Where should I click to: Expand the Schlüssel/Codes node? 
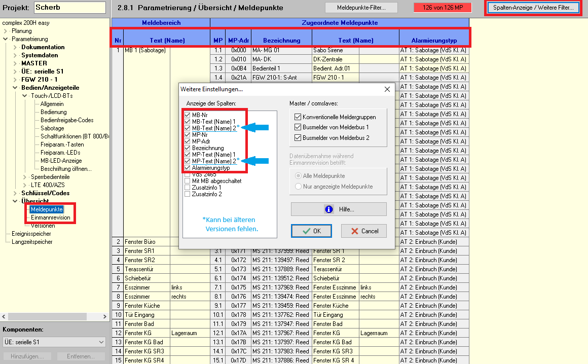click(15, 193)
